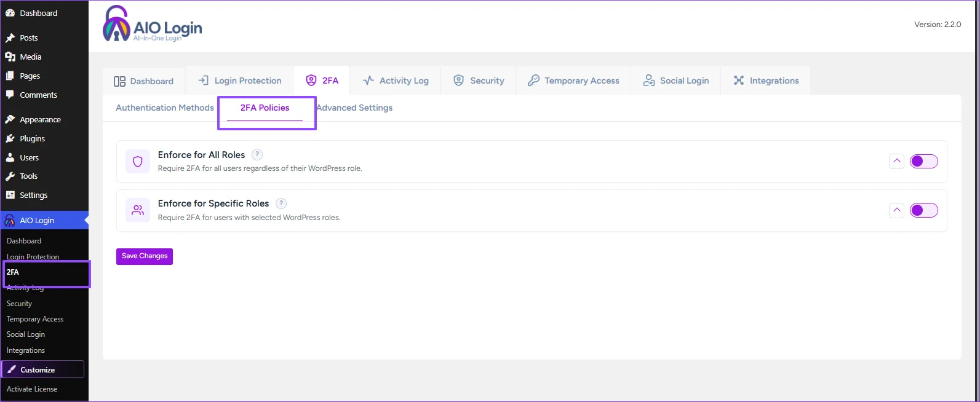Click the Plugins menu label

tap(32, 138)
